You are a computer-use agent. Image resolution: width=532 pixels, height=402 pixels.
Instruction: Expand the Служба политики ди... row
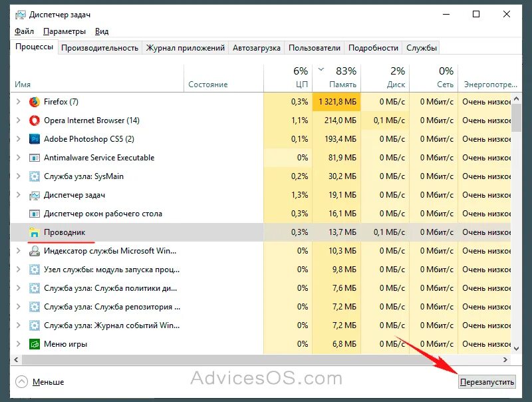(x=19, y=288)
